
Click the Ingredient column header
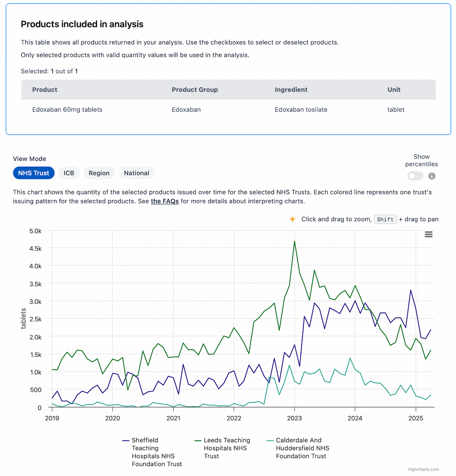(x=291, y=90)
